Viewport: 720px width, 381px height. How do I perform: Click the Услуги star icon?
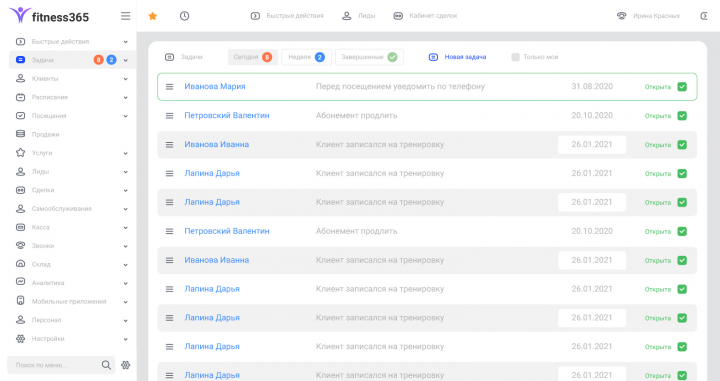pyautogui.click(x=20, y=152)
